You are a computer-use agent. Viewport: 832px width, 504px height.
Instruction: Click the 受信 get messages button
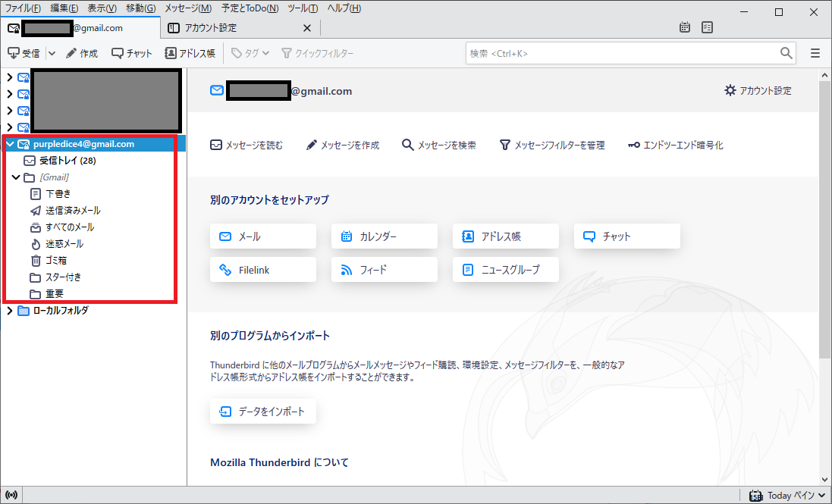(24, 53)
